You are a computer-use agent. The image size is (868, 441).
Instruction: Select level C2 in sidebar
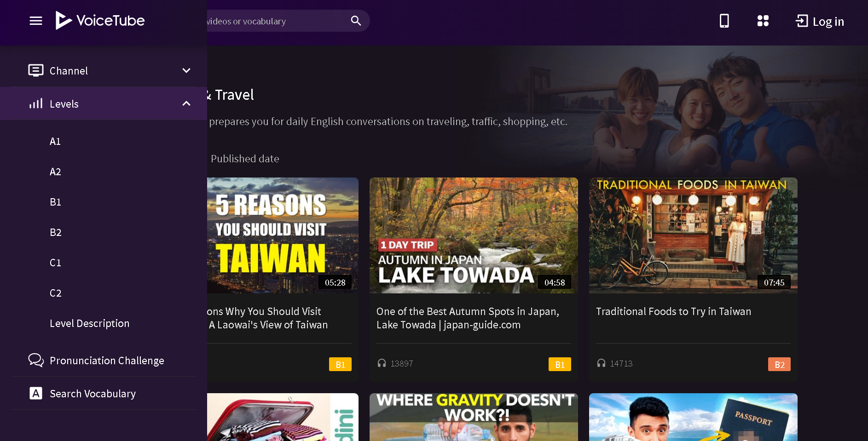55,293
